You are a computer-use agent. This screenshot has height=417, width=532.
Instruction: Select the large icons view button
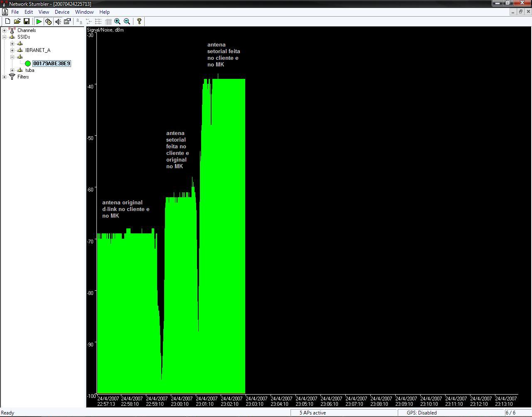pos(79,21)
